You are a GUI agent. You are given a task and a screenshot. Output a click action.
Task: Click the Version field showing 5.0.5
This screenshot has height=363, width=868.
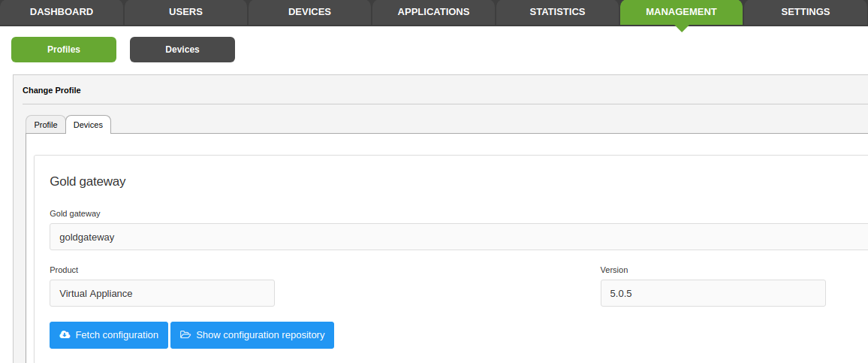[713, 293]
